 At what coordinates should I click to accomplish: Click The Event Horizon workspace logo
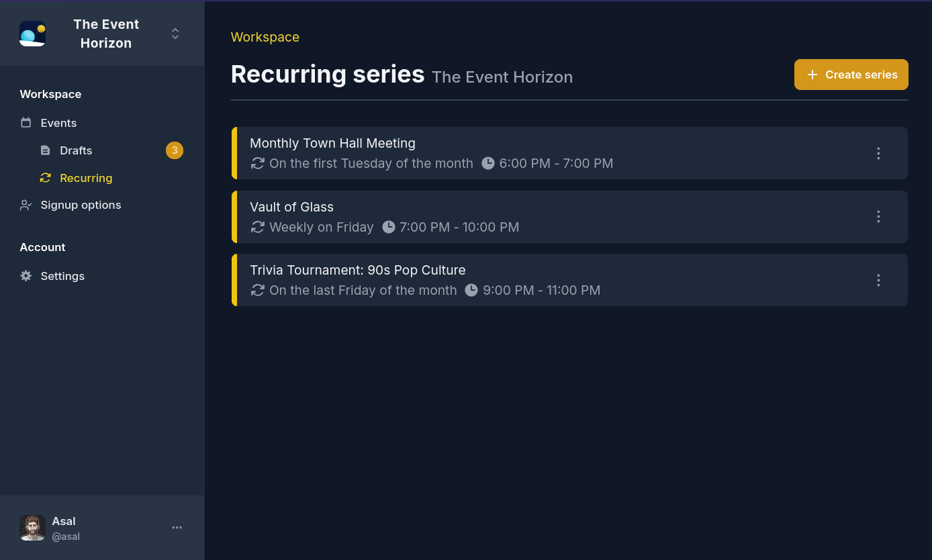(32, 33)
